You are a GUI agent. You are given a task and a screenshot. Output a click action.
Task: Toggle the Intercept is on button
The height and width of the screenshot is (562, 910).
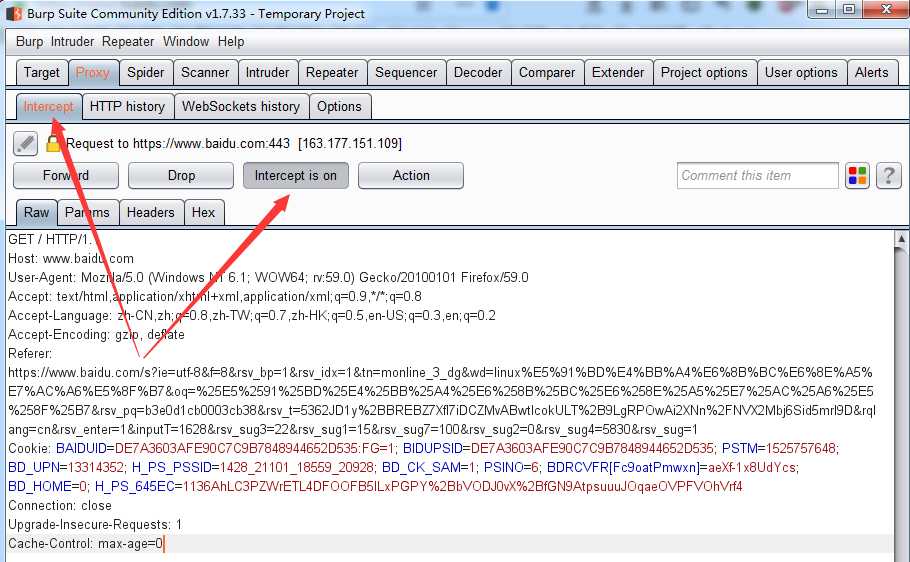295,175
